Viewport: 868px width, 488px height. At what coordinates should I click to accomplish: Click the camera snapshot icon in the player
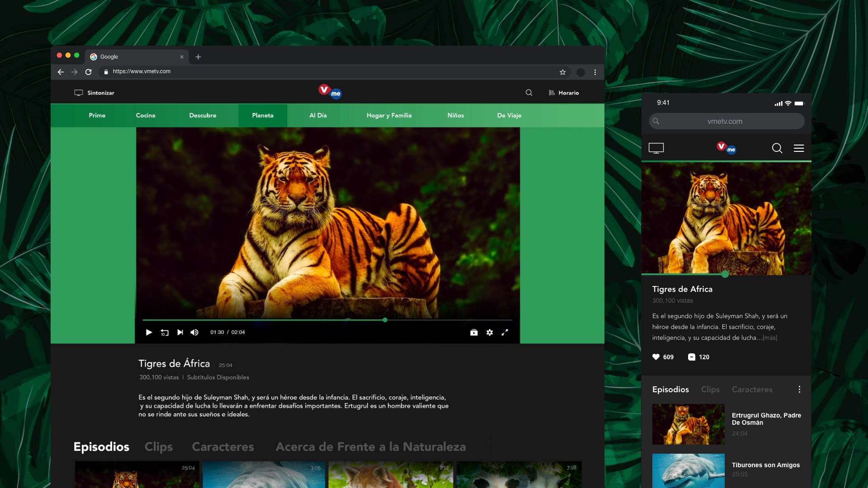[474, 333]
